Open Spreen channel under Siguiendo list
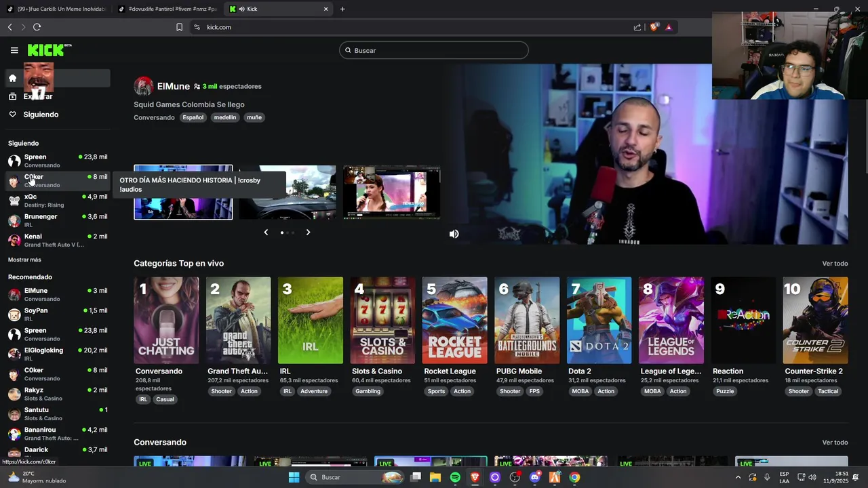 coord(58,161)
